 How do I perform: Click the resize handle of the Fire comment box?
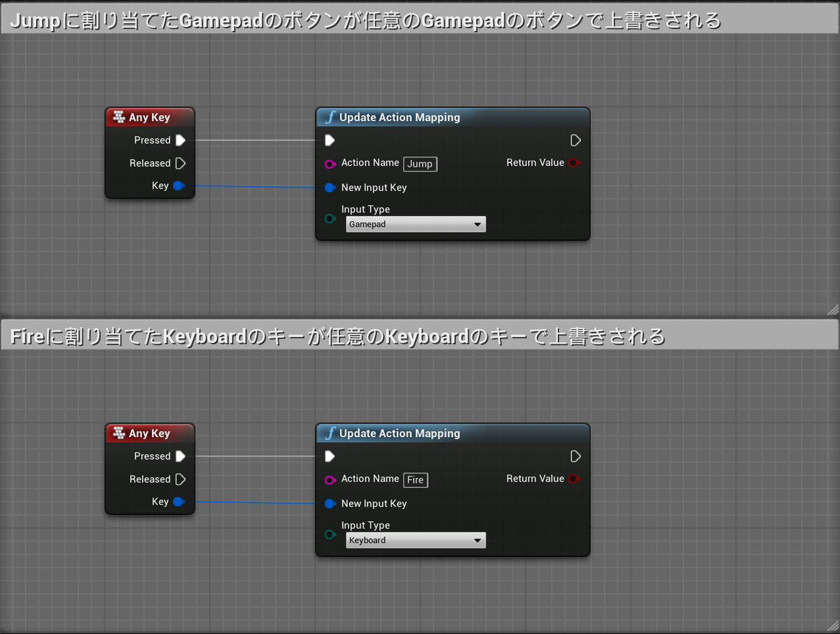(x=832, y=626)
